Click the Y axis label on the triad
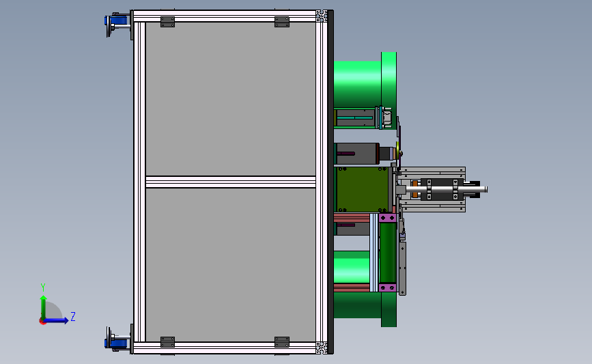This screenshot has width=592, height=364. (42, 288)
